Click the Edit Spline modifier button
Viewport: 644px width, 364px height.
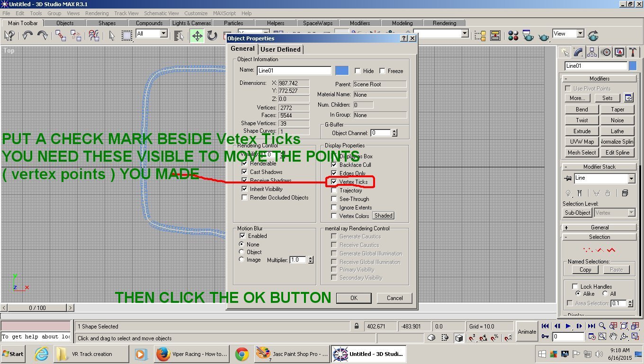pyautogui.click(x=617, y=153)
